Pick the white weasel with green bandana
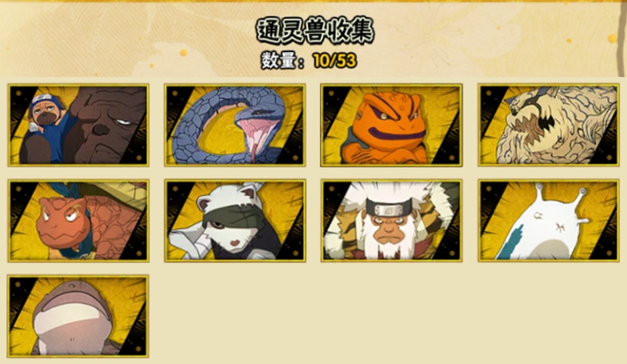This screenshot has height=364, width=627. (x=235, y=221)
